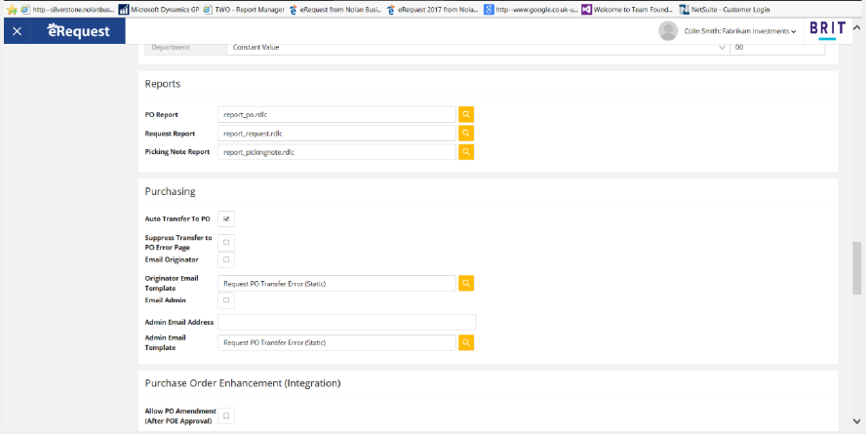Search Originator Email Template lookup
The width and height of the screenshot is (868, 434).
coord(466,284)
